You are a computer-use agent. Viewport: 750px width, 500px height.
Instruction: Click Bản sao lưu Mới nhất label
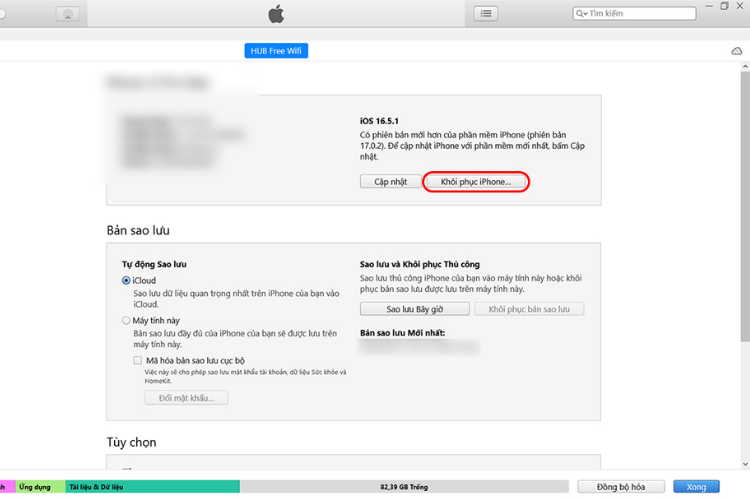click(x=402, y=333)
